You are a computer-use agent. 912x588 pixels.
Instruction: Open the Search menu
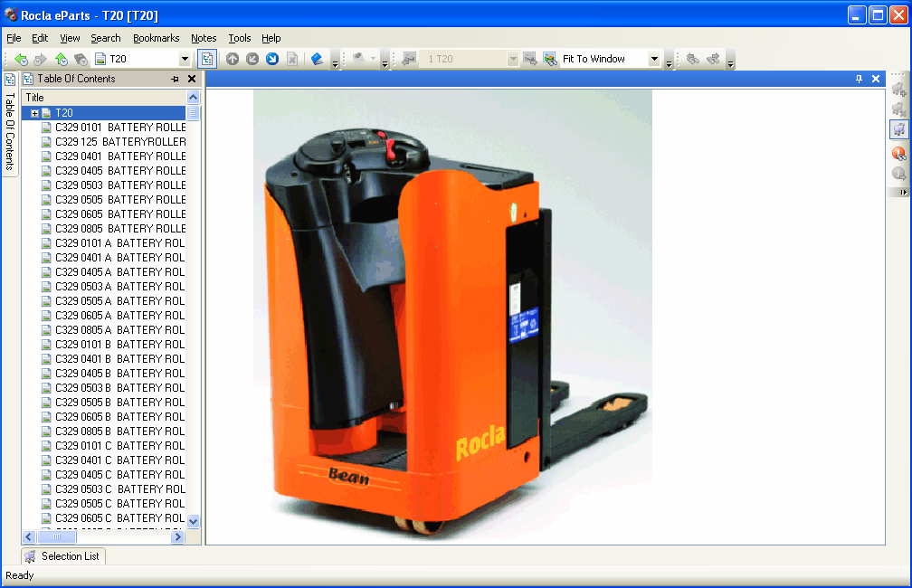(x=106, y=38)
